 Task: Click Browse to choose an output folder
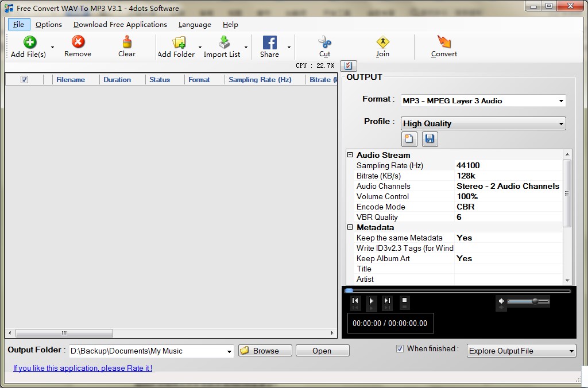265,350
